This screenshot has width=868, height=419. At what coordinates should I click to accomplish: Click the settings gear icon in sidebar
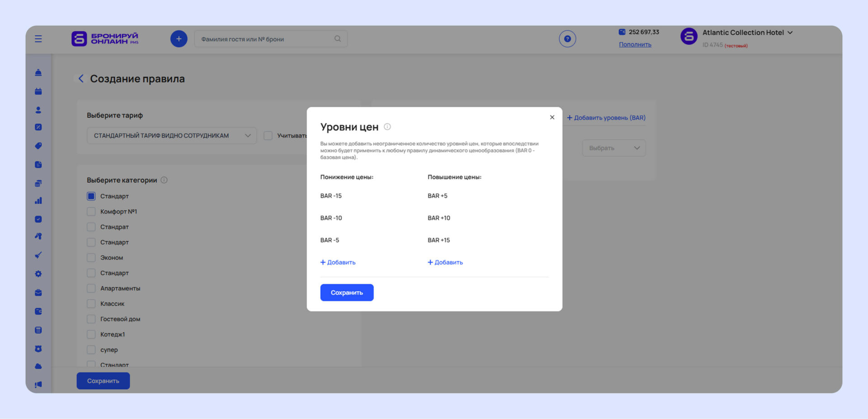(x=38, y=274)
